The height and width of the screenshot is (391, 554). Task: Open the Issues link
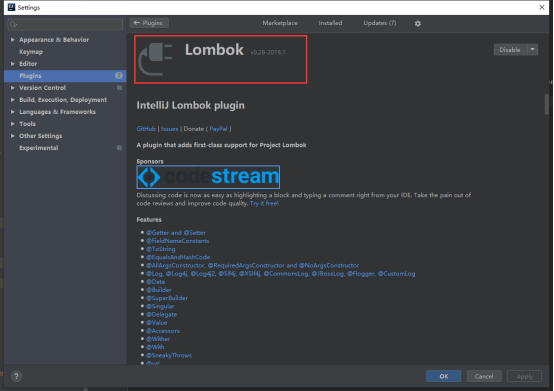click(169, 129)
